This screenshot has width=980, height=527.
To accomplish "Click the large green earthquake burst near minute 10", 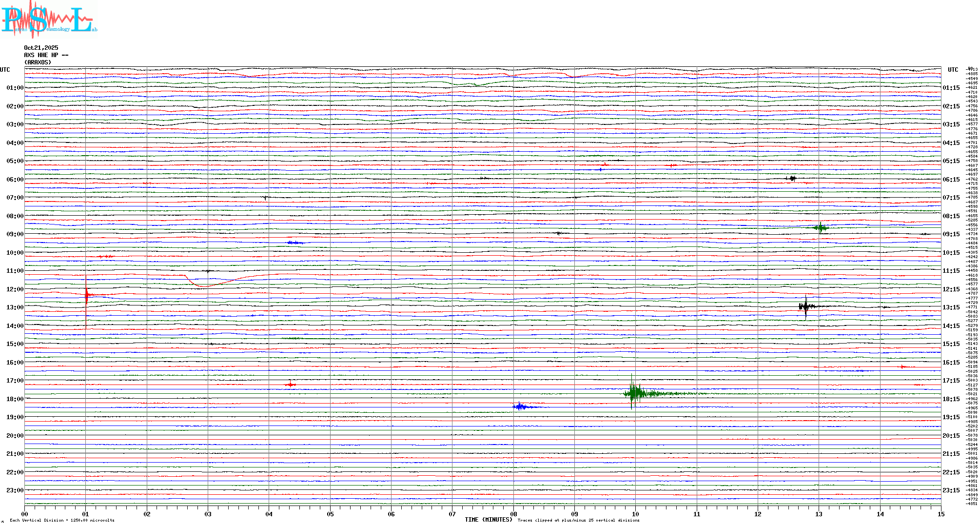I will click(x=634, y=393).
